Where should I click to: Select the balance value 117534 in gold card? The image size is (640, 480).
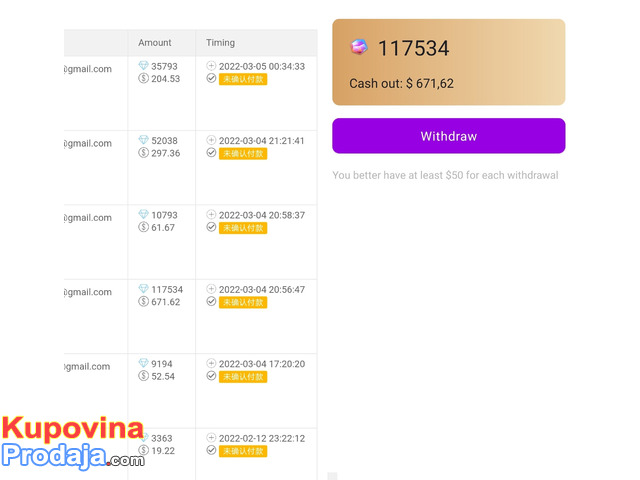[413, 48]
